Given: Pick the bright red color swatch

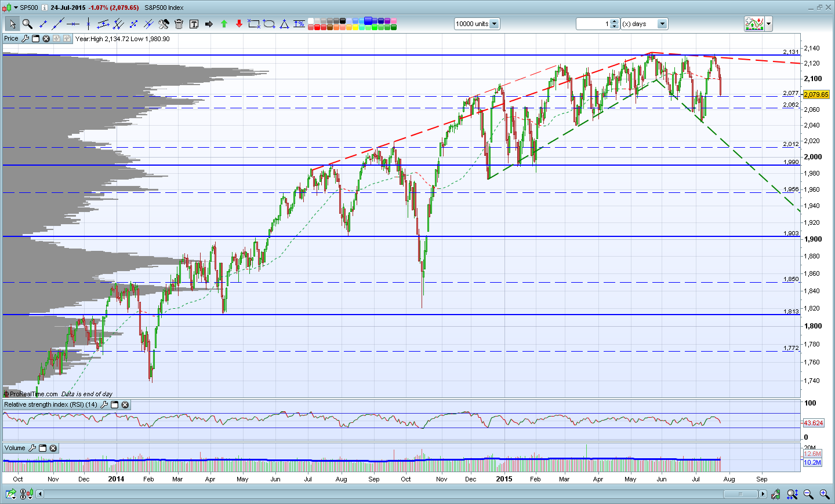Looking at the screenshot, I should pos(318,27).
